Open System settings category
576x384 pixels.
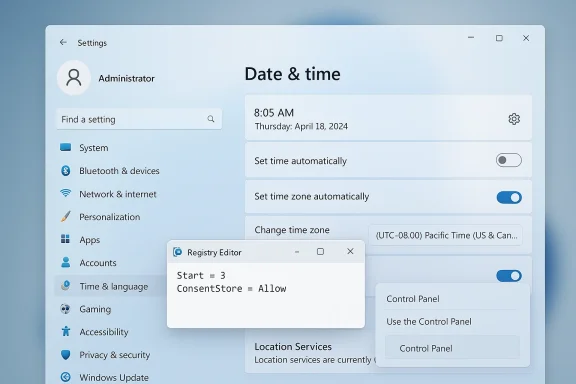point(94,148)
